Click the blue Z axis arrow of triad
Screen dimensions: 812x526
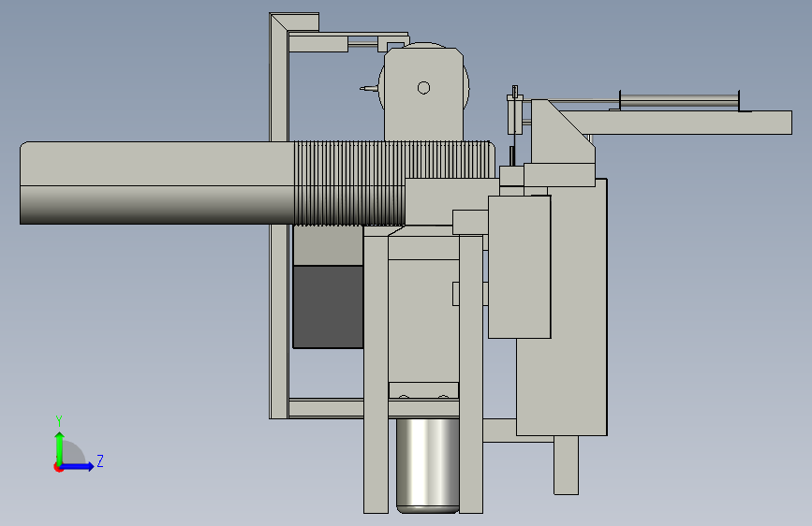tap(78, 466)
